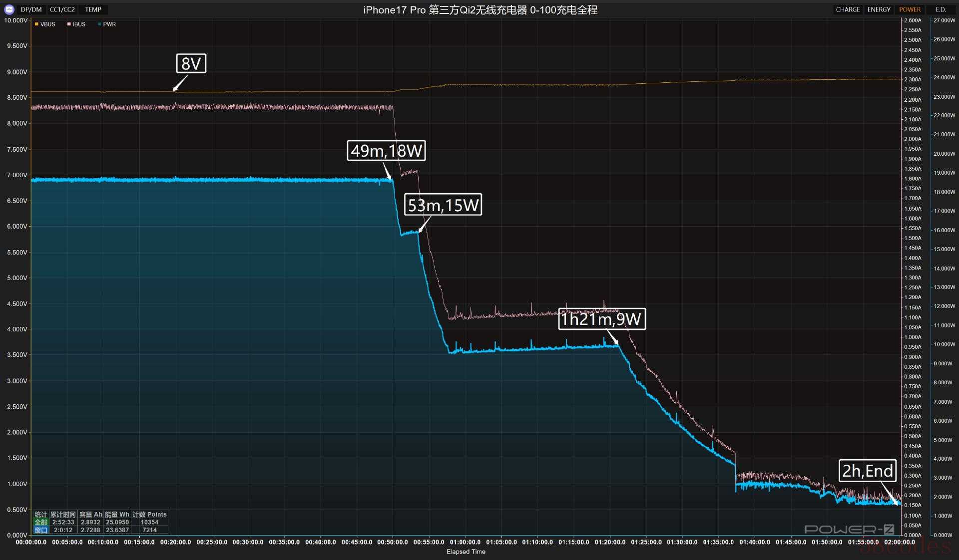
Task: Select the POWER view tab
Action: pyautogui.click(x=910, y=9)
